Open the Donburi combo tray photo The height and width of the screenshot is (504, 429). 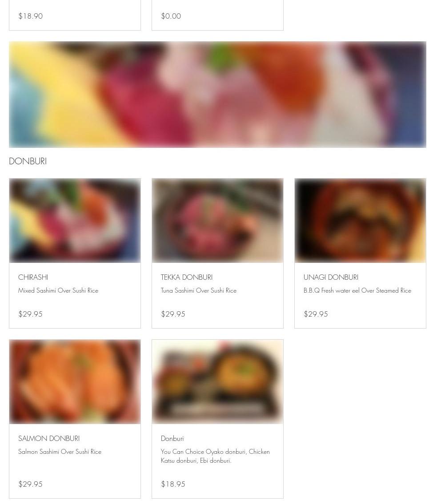coord(217,381)
